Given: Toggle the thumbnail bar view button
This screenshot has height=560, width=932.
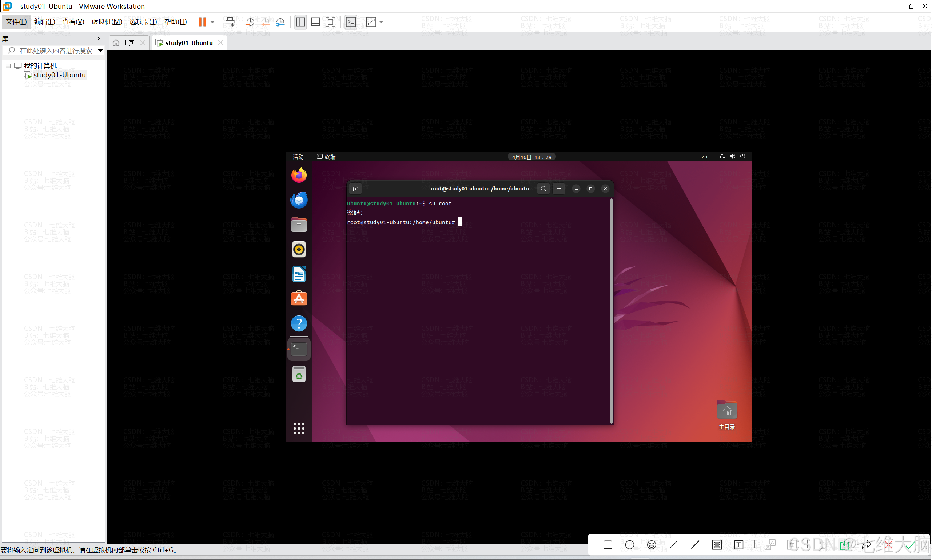Looking at the screenshot, I should 315,22.
